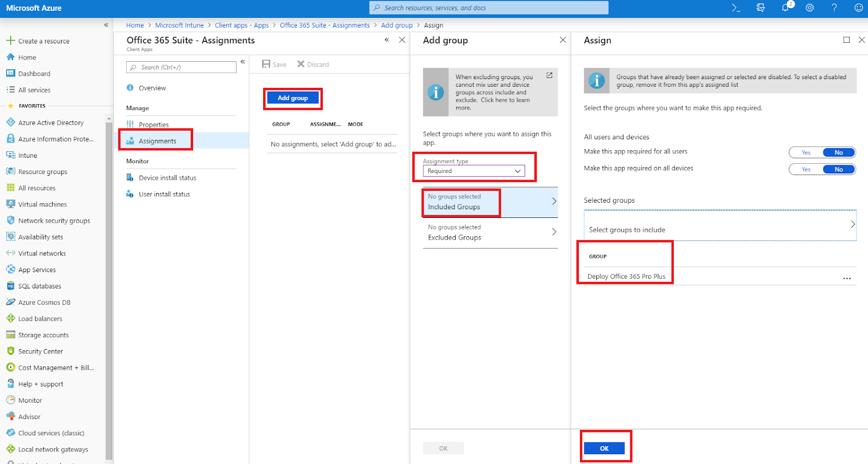View notifications bell icon
This screenshot has width=868, height=464.
pos(785,8)
